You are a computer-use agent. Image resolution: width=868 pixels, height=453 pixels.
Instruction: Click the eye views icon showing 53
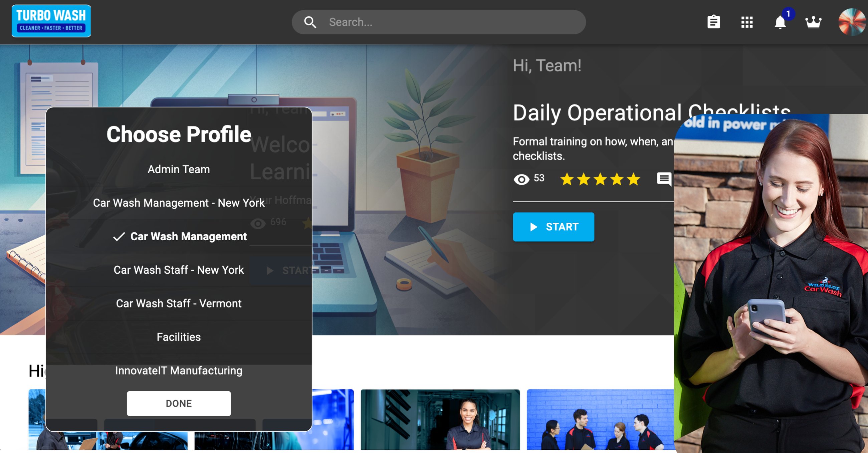[x=521, y=179]
